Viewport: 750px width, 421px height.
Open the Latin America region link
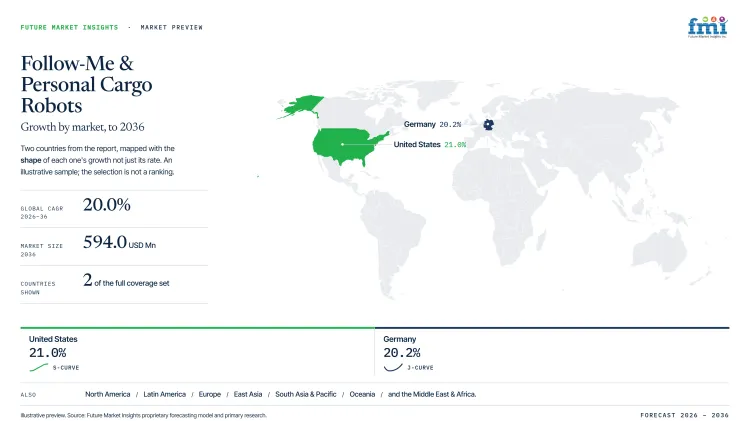pos(165,394)
